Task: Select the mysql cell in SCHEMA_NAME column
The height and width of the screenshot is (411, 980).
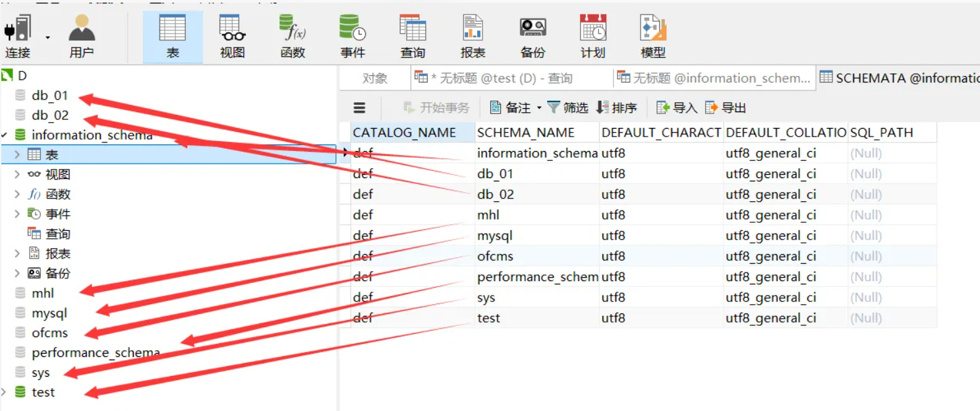Action: coord(495,236)
